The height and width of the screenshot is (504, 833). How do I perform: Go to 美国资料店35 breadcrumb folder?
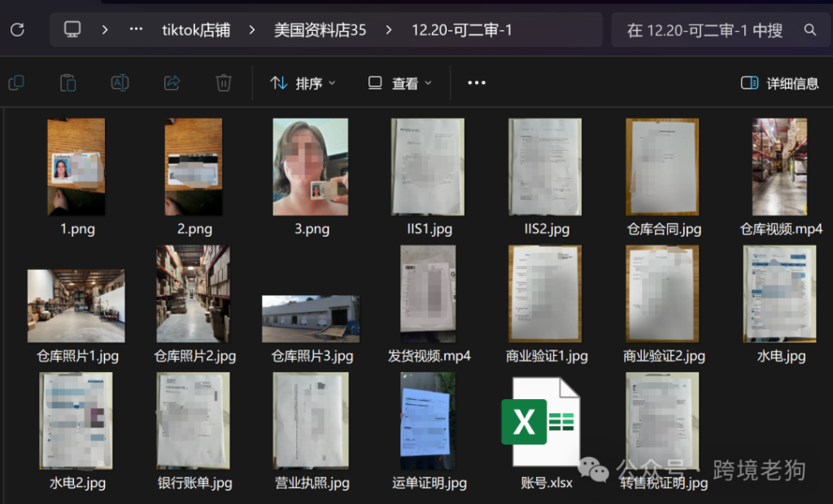(x=320, y=30)
